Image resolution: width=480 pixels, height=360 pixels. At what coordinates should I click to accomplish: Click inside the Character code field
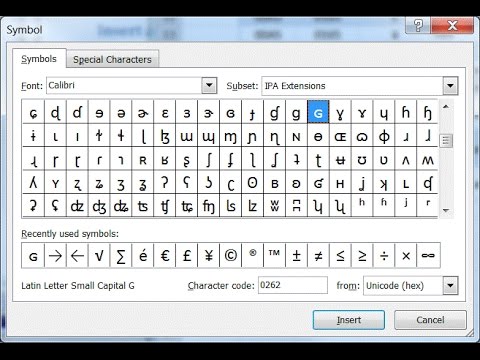293,285
